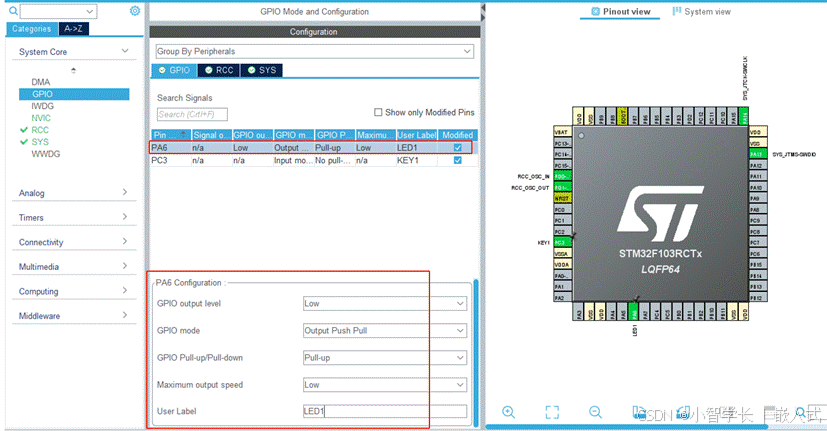Open the top-left search combo box
Image resolution: width=827 pixels, height=431 pixels.
(x=59, y=11)
